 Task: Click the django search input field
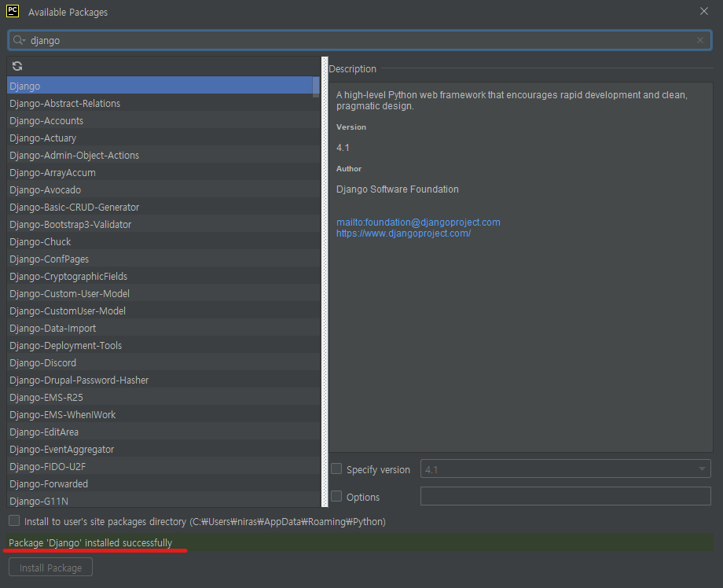pyautogui.click(x=360, y=41)
